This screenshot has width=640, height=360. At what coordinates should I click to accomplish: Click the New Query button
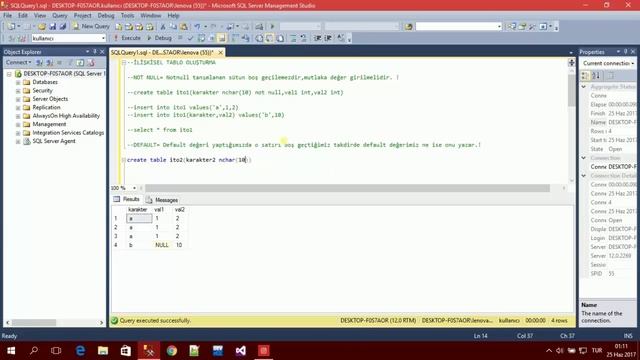click(91, 26)
